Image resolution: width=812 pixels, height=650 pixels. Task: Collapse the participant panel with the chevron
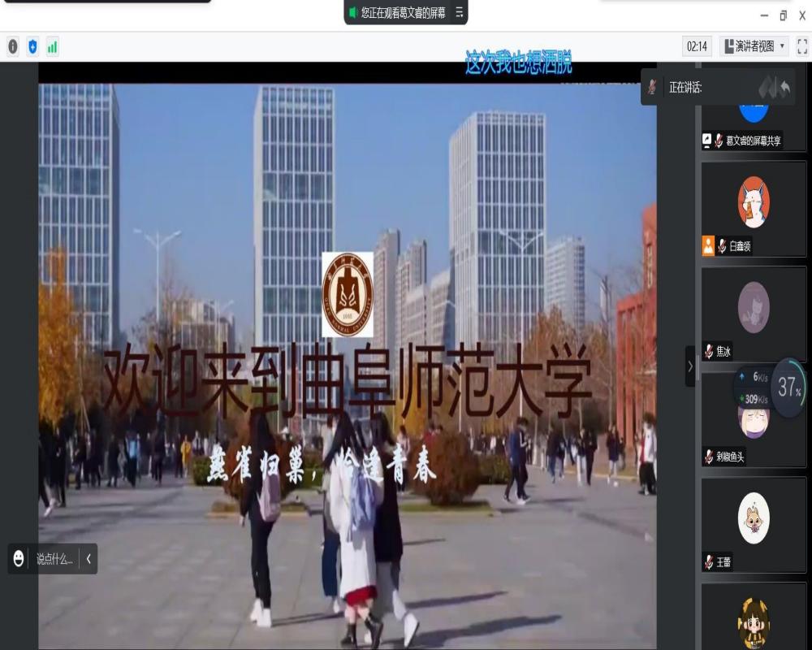(689, 366)
